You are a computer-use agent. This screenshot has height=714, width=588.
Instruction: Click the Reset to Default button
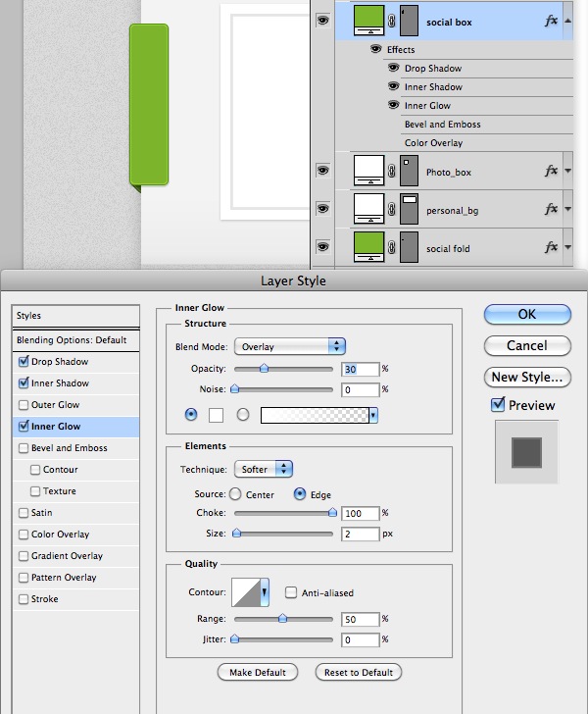click(358, 672)
